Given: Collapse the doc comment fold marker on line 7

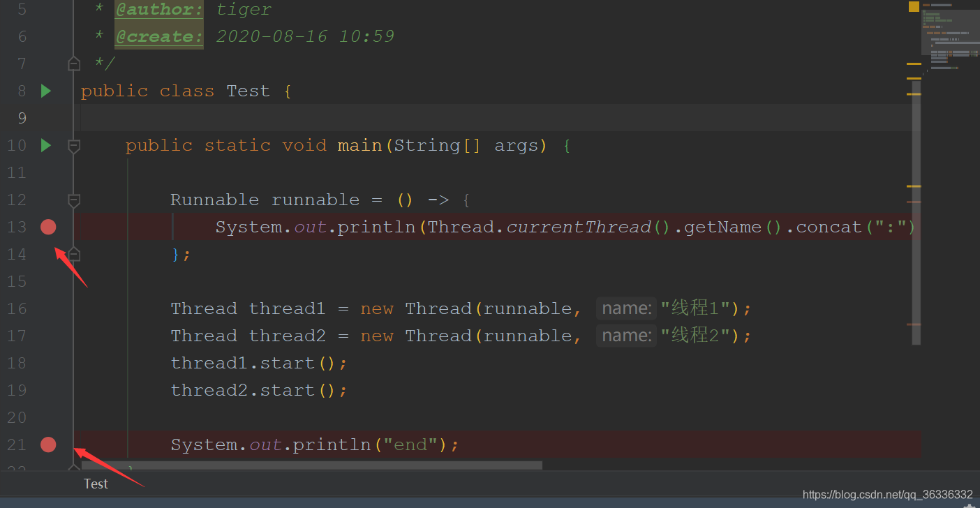Looking at the screenshot, I should click(74, 63).
